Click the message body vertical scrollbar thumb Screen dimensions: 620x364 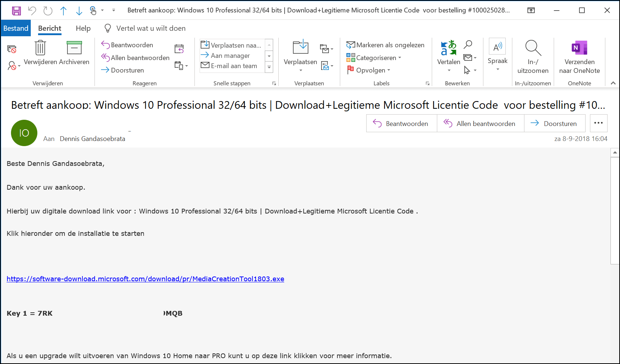[x=615, y=211]
